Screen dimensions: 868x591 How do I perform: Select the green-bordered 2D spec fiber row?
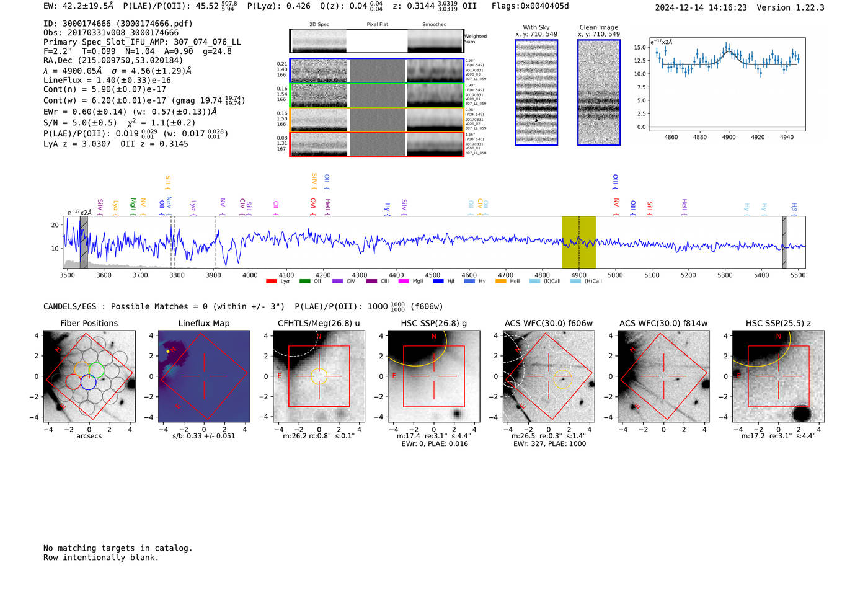(377, 95)
